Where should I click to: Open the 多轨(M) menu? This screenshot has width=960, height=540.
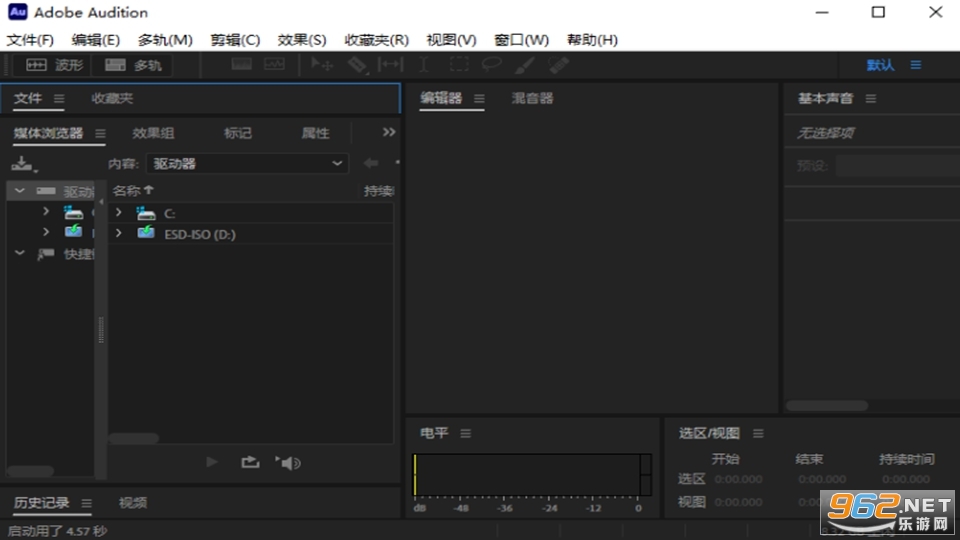[165, 40]
